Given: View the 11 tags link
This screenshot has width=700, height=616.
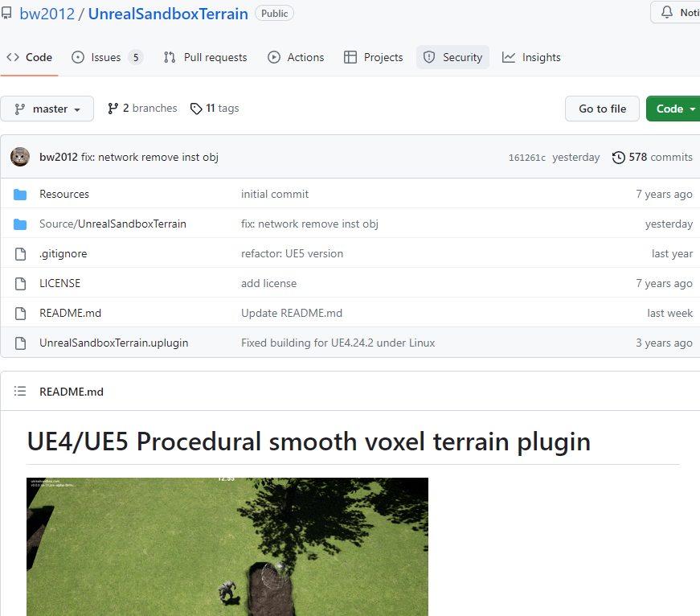Looking at the screenshot, I should coord(215,108).
